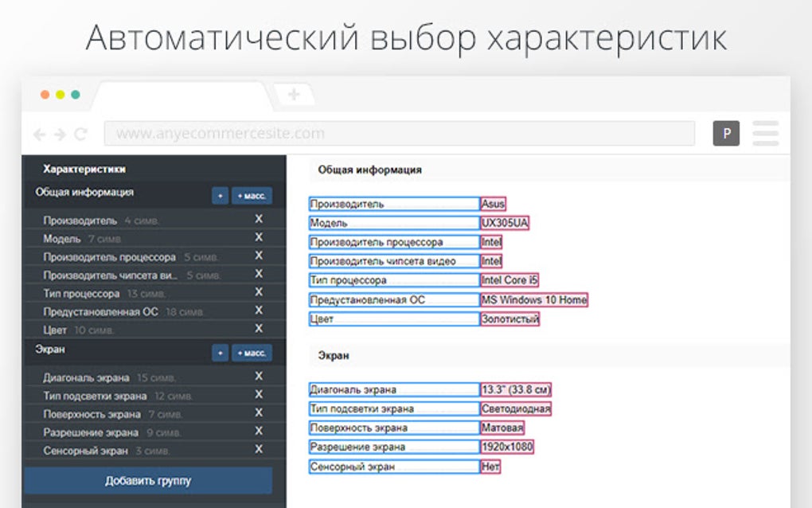Click the Экран section heading on page
This screenshot has height=508, width=812.
click(x=334, y=356)
